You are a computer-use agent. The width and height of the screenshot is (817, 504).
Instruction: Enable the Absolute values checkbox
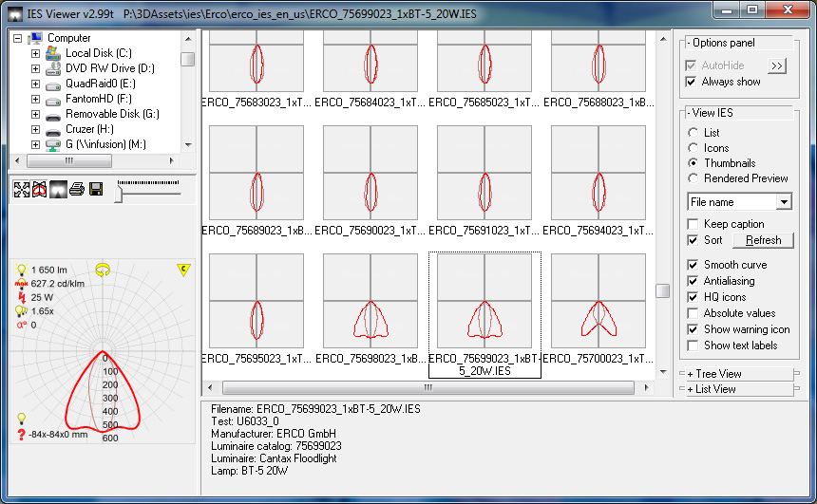point(693,313)
